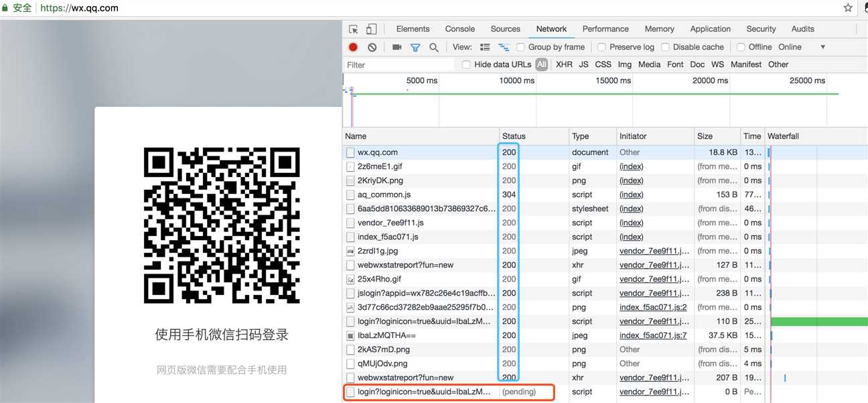The image size is (868, 403).
Task: Switch to the Security tab
Action: pyautogui.click(x=761, y=29)
